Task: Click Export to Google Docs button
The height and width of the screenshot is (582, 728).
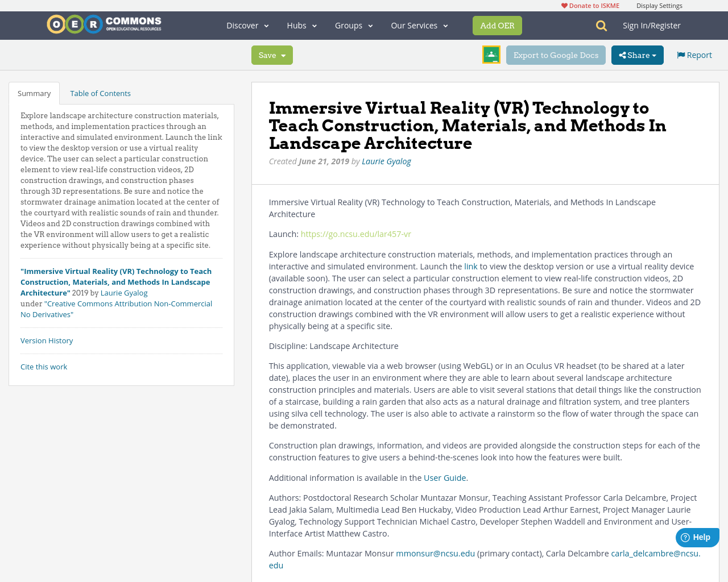Action: [x=556, y=55]
